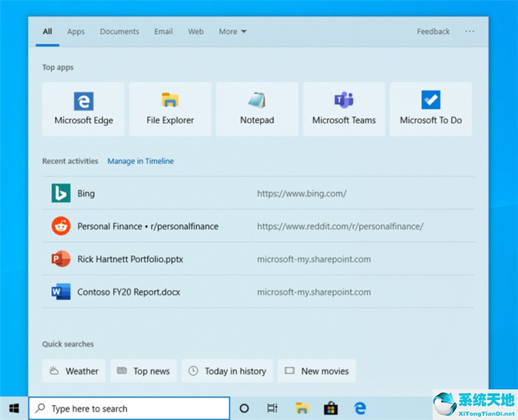Click the Cortana circle on taskbar
518x420 pixels.
point(244,409)
